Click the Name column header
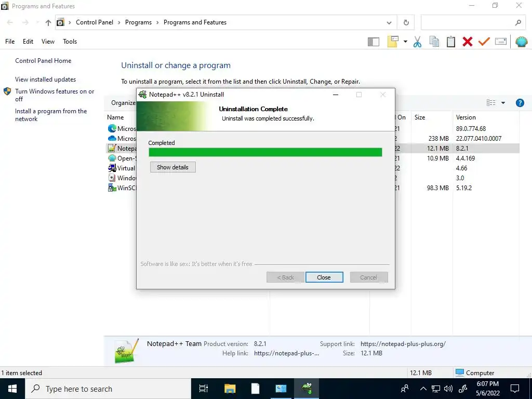532x399 pixels. click(115, 117)
